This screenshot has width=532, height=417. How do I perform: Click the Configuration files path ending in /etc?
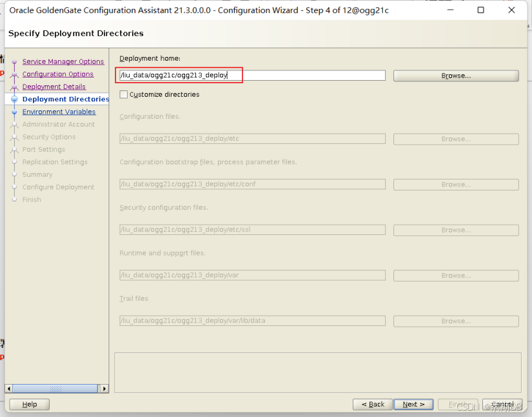252,139
